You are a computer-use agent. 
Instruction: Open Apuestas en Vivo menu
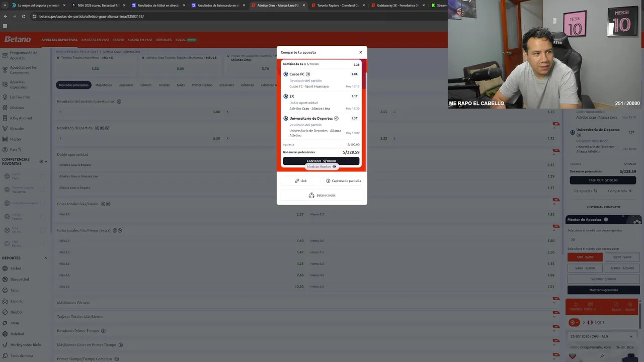(x=95, y=40)
